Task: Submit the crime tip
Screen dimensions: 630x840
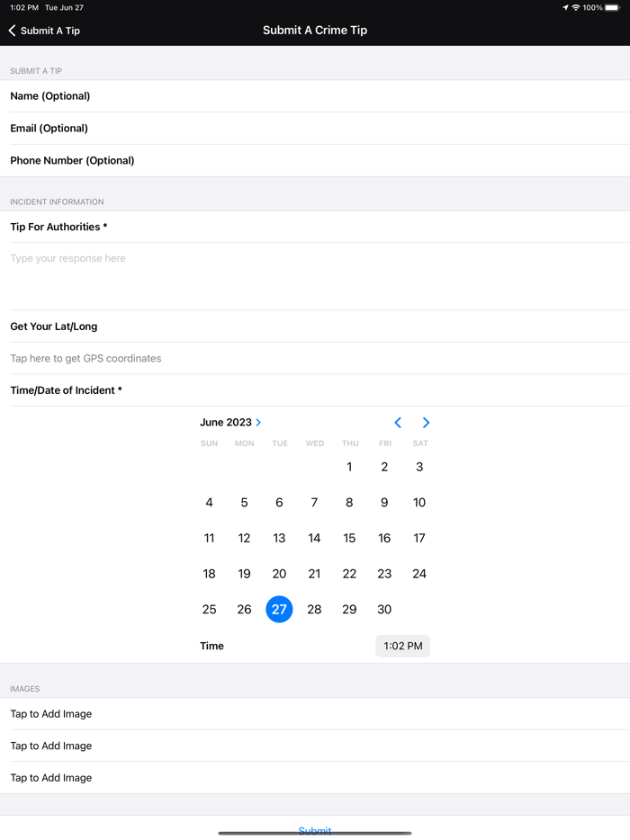Action: click(x=315, y=830)
